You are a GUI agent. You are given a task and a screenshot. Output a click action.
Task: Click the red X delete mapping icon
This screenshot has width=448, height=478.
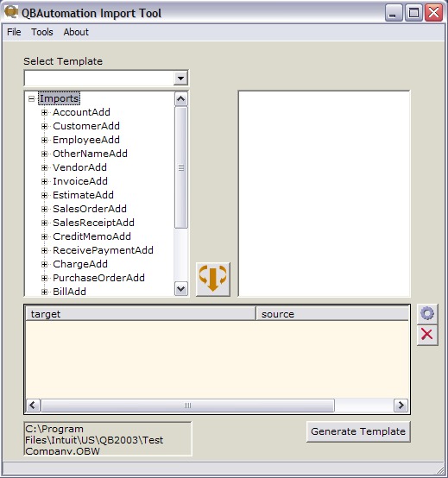point(427,335)
